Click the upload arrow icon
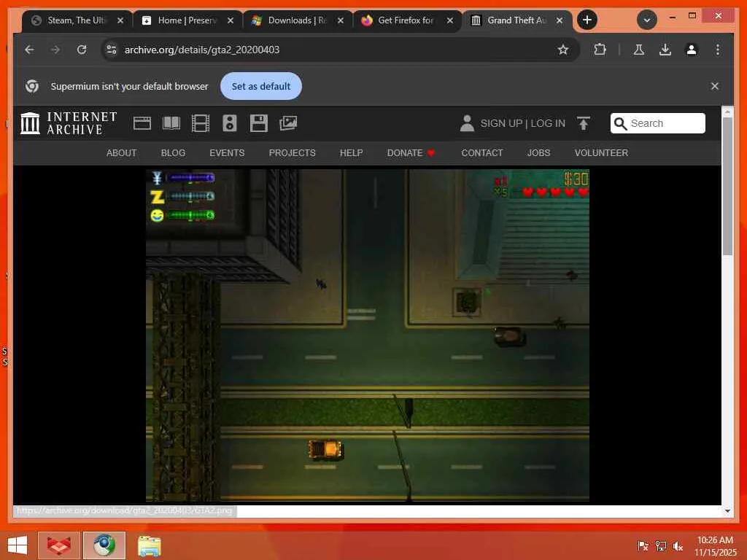 point(584,123)
